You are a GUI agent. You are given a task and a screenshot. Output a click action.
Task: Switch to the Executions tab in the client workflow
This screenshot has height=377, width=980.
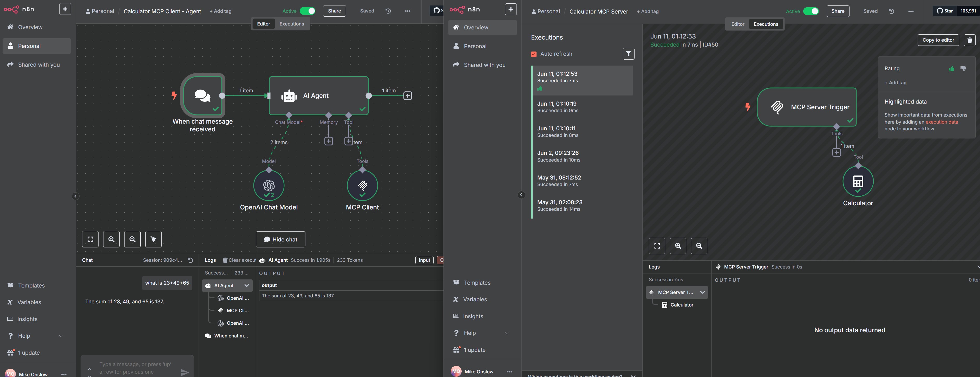pyautogui.click(x=291, y=24)
